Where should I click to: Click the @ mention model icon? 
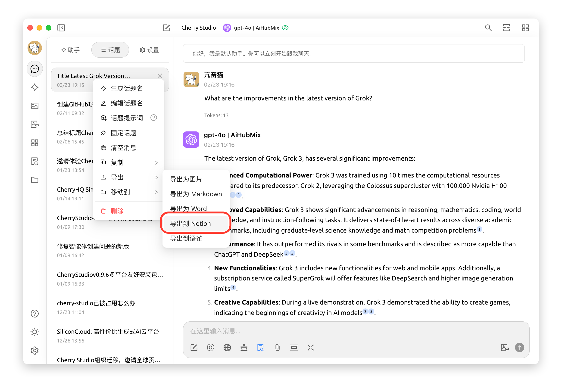coord(210,348)
